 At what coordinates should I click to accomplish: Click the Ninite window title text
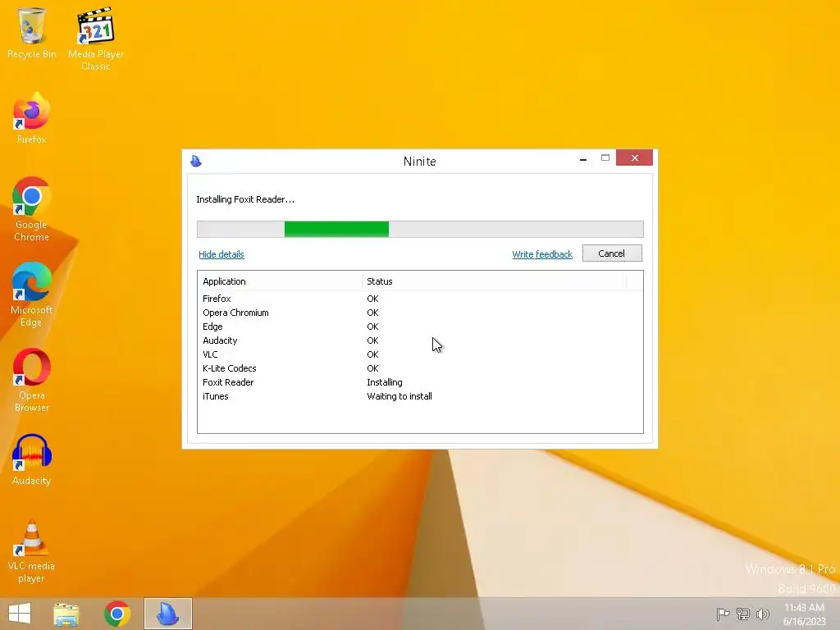coord(419,162)
